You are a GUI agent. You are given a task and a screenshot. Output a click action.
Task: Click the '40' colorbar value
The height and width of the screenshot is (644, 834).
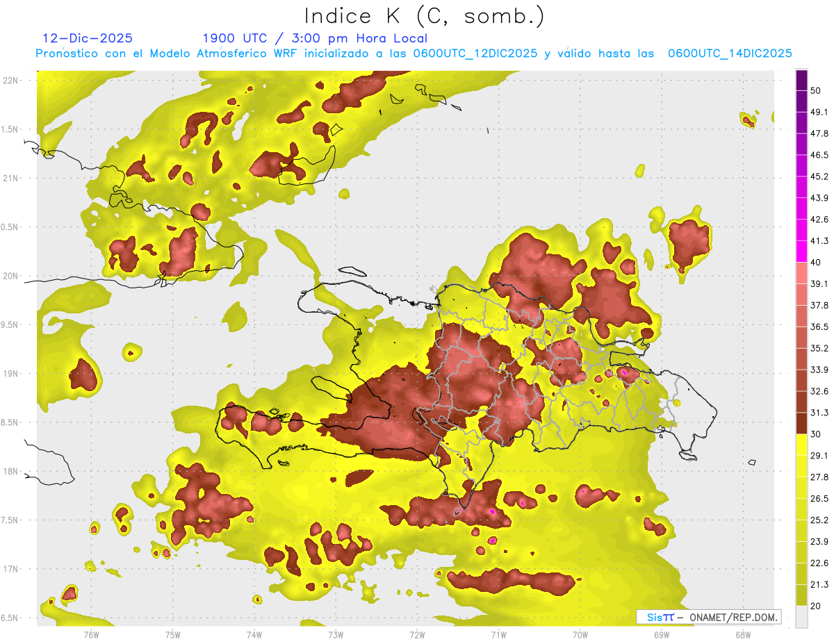pyautogui.click(x=817, y=263)
